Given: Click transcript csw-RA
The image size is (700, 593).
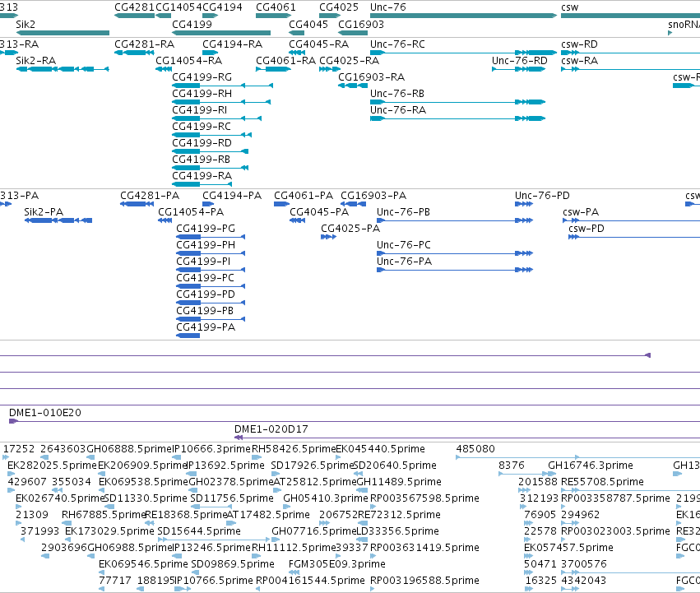Looking at the screenshot, I should (x=630, y=69).
